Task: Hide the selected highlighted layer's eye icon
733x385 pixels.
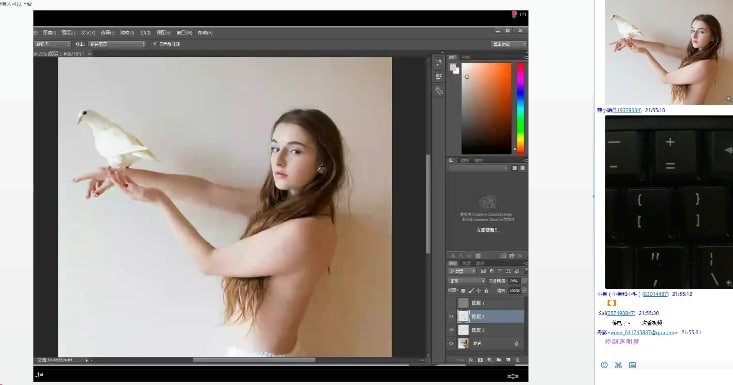Action: coord(451,316)
